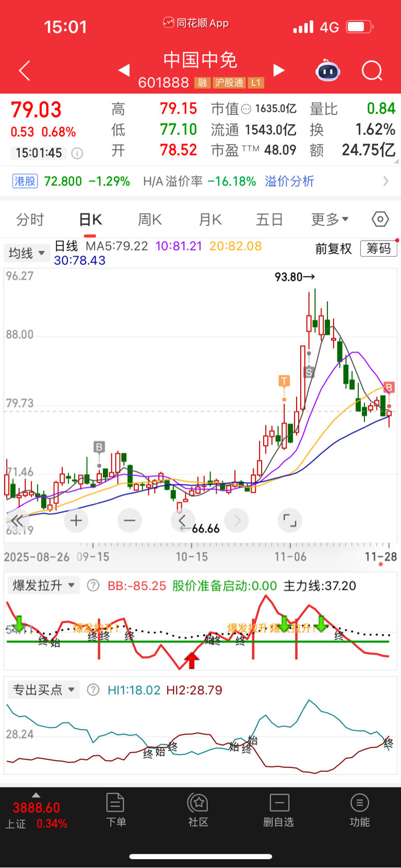Expand the HK stock premium row chevron
The image size is (401, 868).
(386, 181)
